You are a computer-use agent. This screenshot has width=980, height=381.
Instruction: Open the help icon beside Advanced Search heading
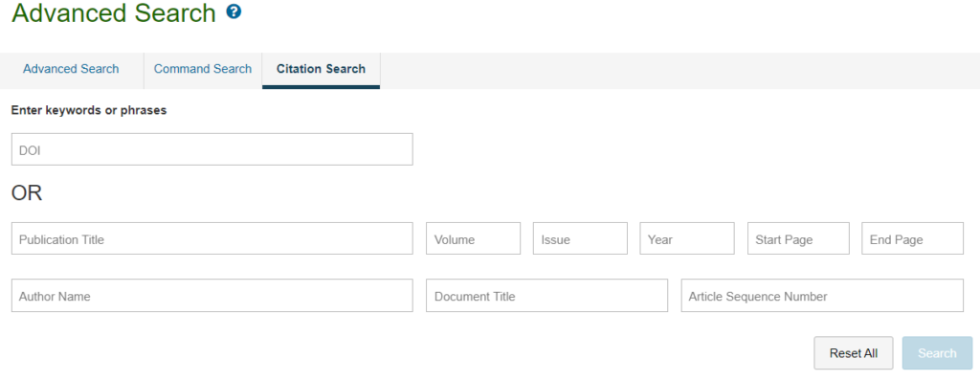click(234, 11)
